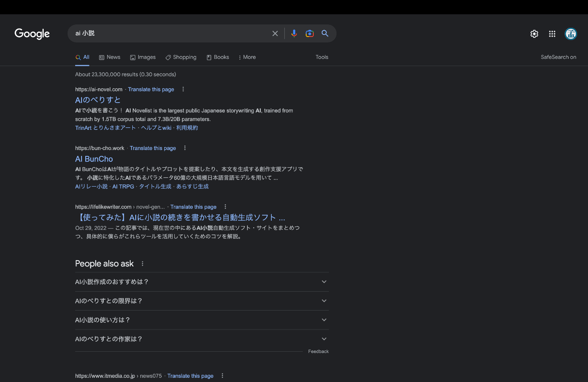
Task: Open the three-dot menu for ai-novel.com result
Action: tap(183, 89)
